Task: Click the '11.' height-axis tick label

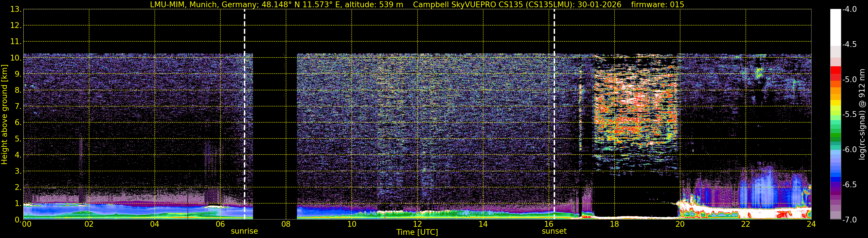Action: [16, 42]
